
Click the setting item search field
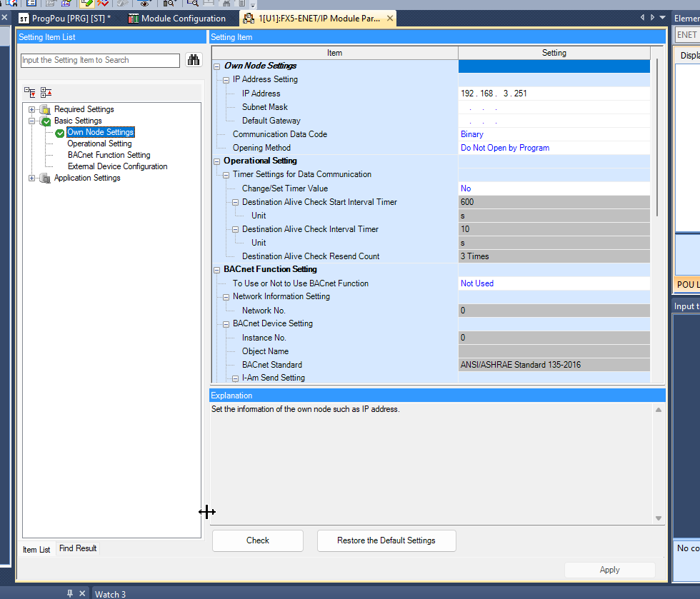100,61
